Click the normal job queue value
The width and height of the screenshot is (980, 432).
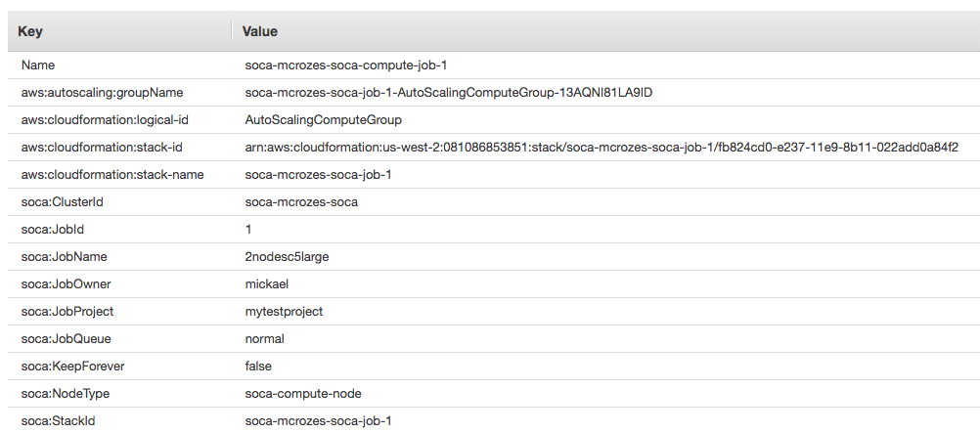(x=264, y=339)
